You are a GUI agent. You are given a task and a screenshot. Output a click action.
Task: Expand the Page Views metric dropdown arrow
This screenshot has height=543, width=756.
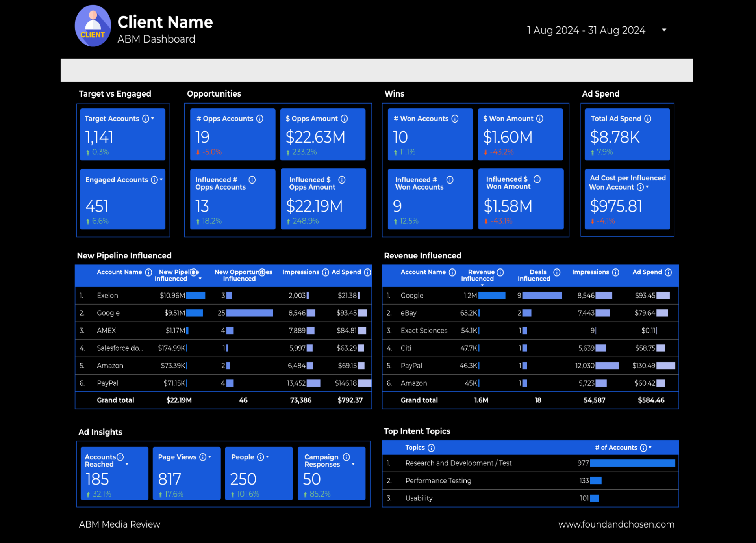tap(210, 457)
